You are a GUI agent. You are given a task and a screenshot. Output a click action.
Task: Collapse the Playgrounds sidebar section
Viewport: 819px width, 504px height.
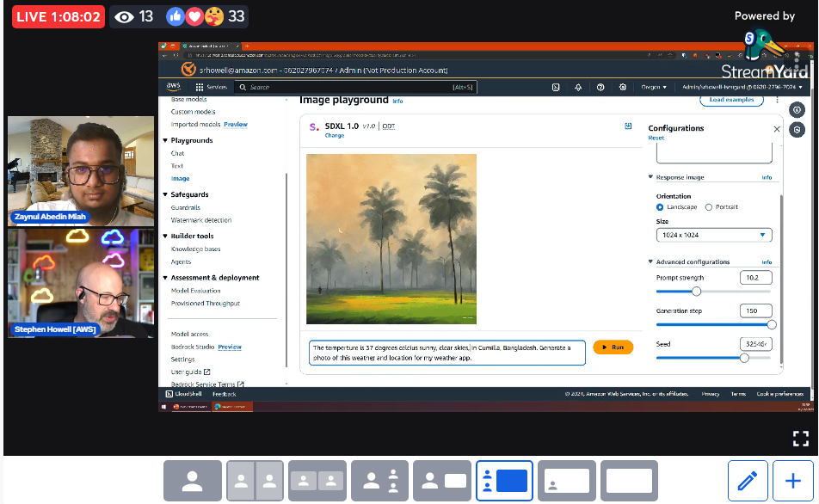pos(165,140)
